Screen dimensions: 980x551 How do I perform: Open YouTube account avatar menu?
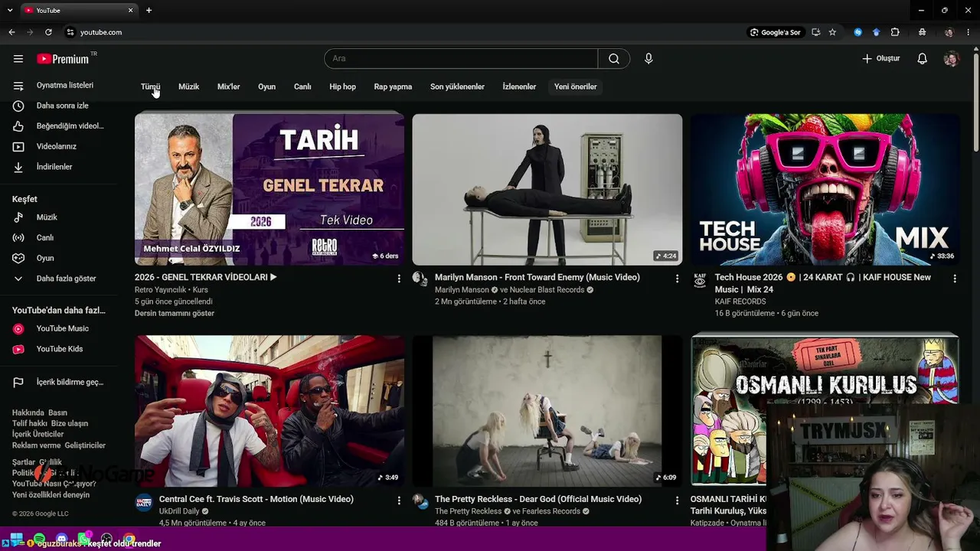[x=951, y=59]
